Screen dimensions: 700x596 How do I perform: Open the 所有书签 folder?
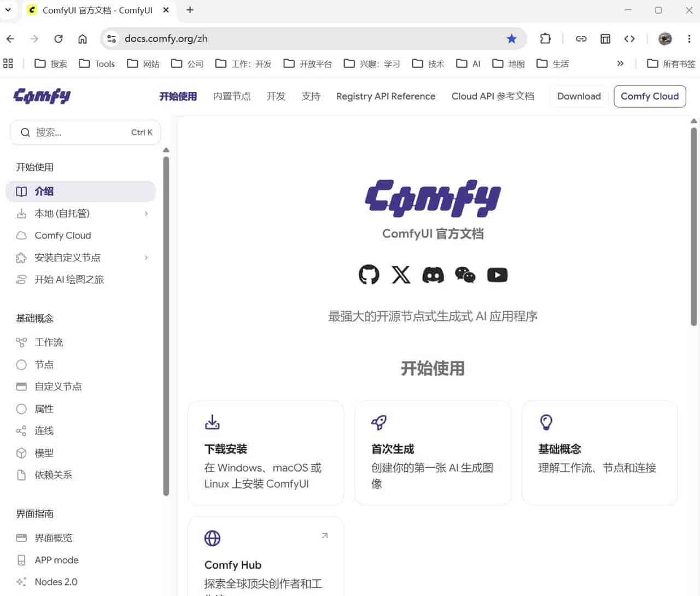(x=671, y=63)
